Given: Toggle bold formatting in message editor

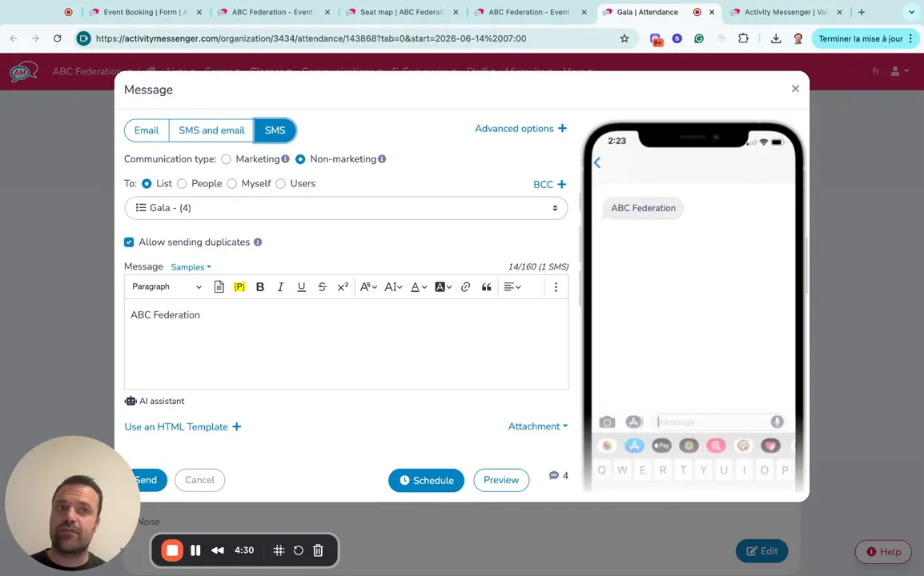Looking at the screenshot, I should pos(260,287).
